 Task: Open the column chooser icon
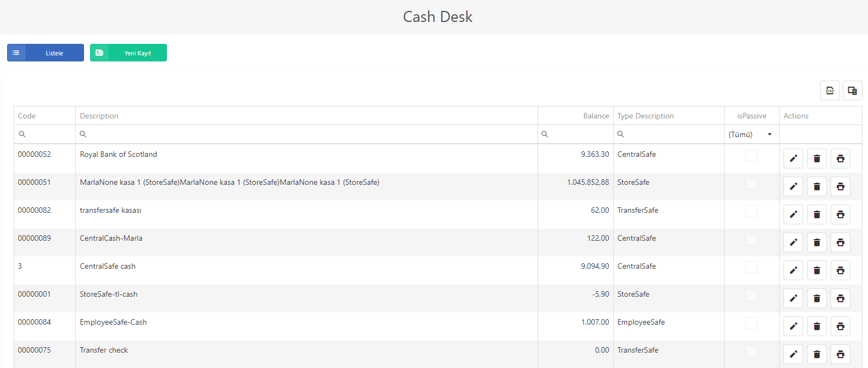(x=853, y=90)
